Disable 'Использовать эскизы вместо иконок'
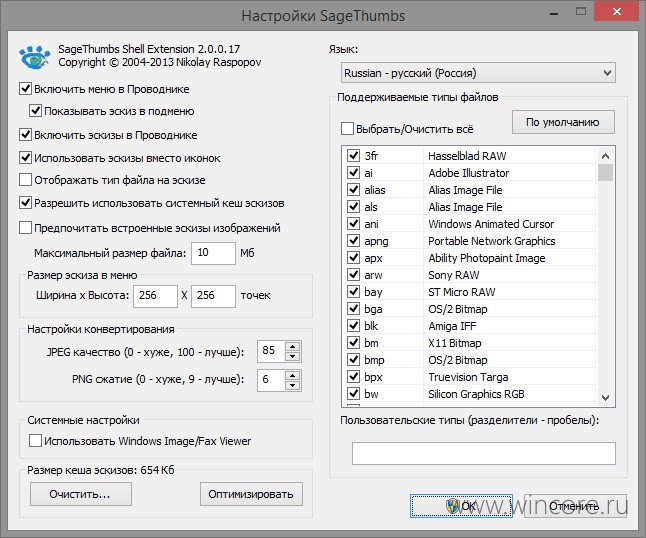Screen dimensions: 646x538 [26, 158]
